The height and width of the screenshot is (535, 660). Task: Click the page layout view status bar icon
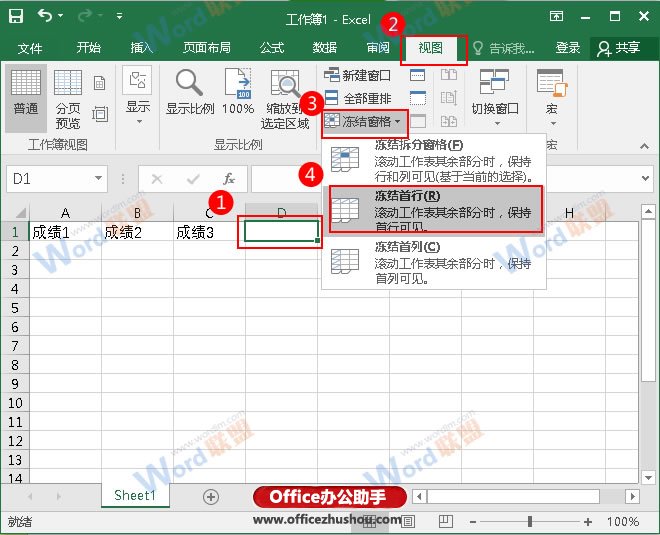point(407,522)
